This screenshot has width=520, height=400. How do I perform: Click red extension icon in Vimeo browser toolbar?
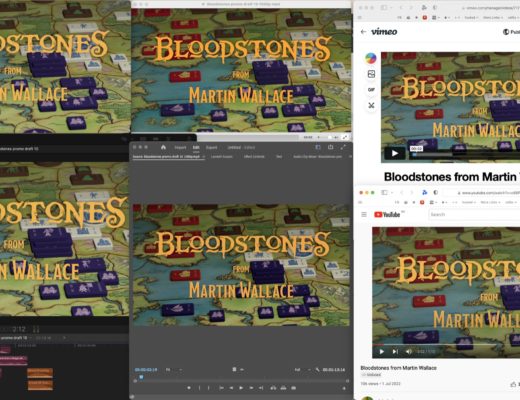point(425,17)
